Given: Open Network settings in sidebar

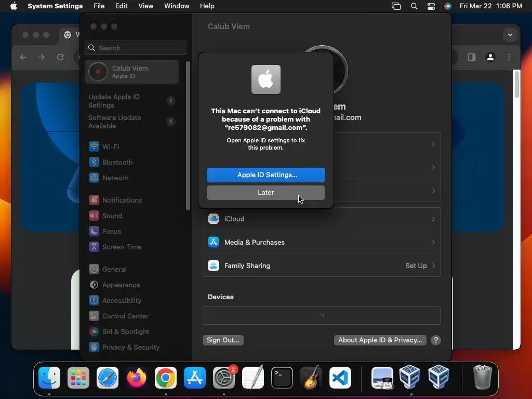Looking at the screenshot, I should tap(132, 178).
